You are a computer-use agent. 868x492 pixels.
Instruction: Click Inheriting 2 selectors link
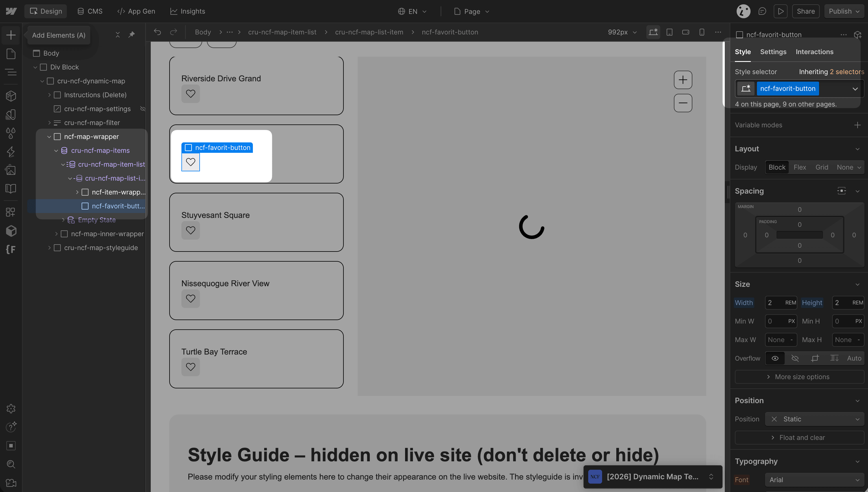(x=831, y=72)
